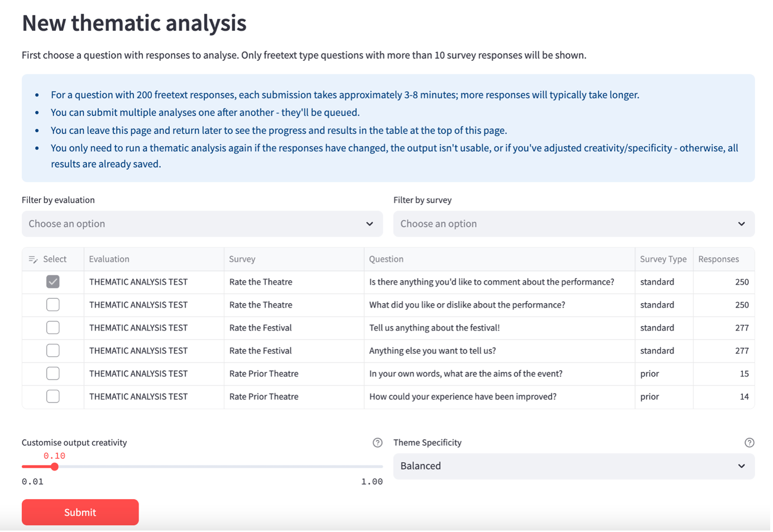This screenshot has width=773, height=532.
Task: Click the creativity slider handle at 0.10
Action: coord(55,467)
